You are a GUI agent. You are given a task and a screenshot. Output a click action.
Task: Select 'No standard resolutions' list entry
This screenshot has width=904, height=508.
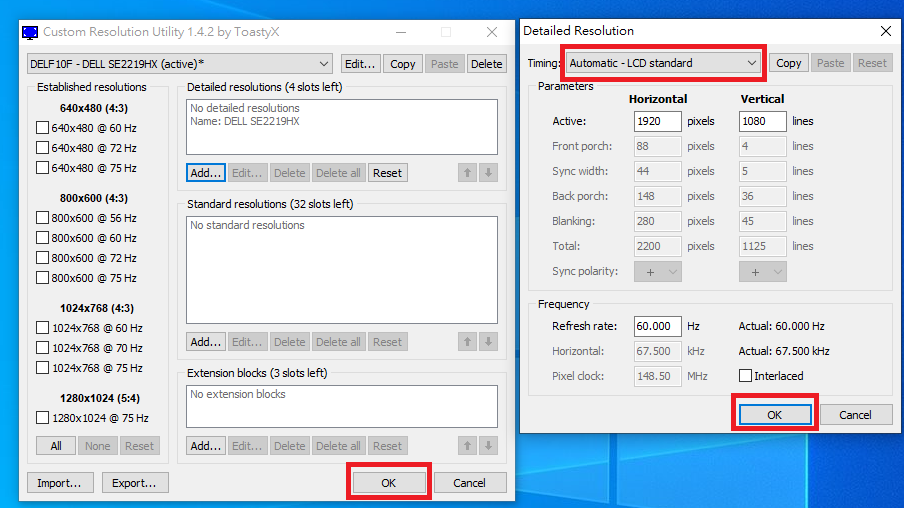tap(247, 225)
